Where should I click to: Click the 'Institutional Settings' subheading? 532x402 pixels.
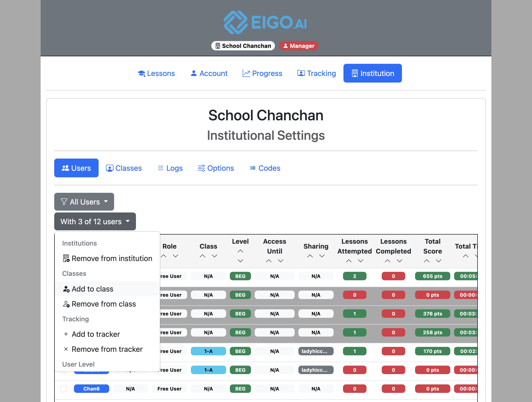(x=266, y=135)
